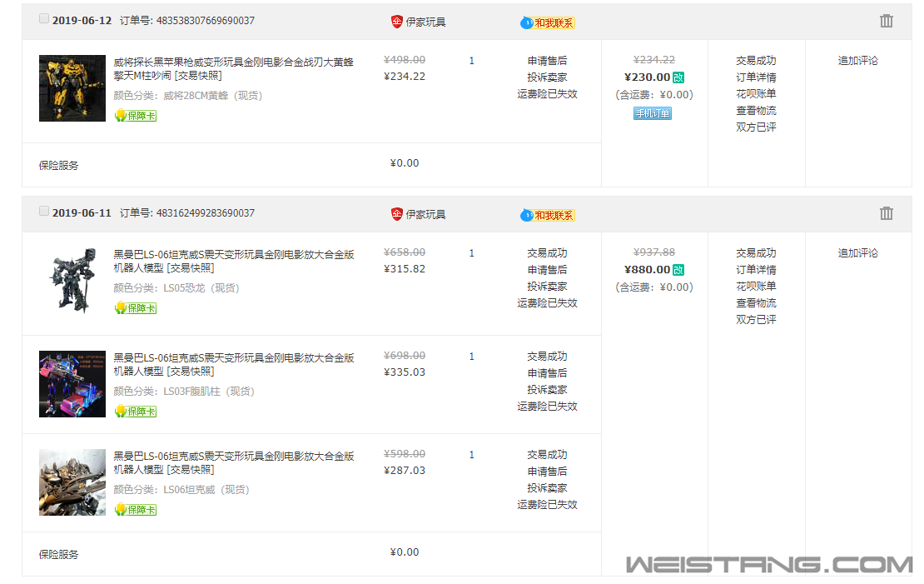
Task: Open 伊家玩具 shop on the 2019-06-11 order
Action: pos(425,214)
